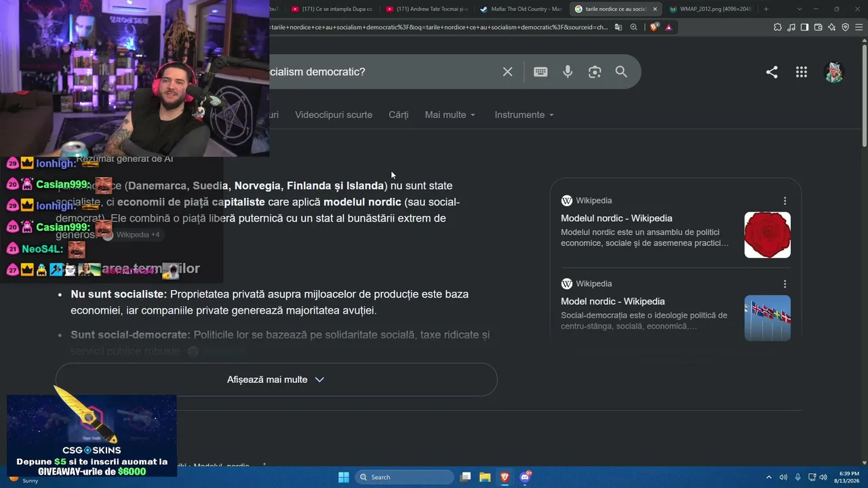Open options for Model nordic Wikipedia result
The image size is (868, 488).
785,284
